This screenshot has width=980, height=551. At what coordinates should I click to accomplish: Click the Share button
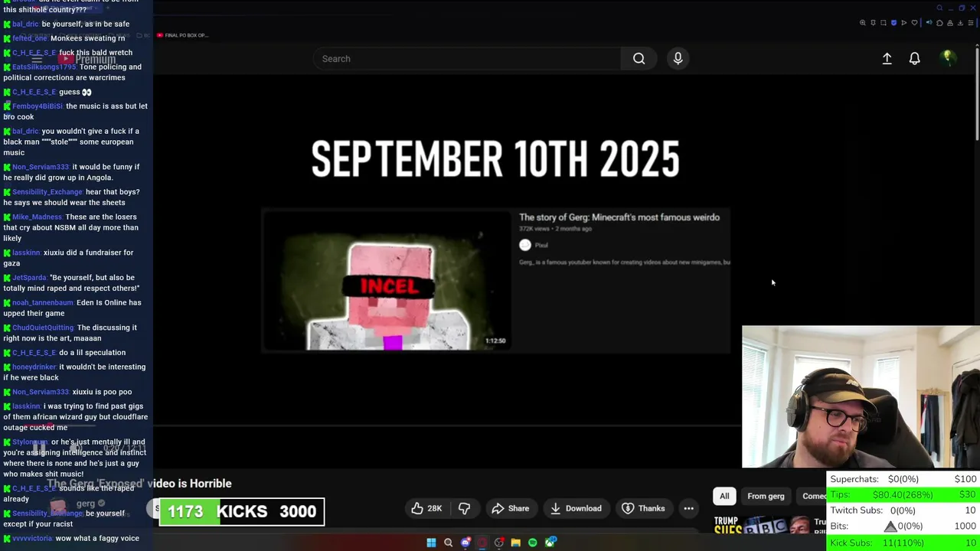point(511,508)
